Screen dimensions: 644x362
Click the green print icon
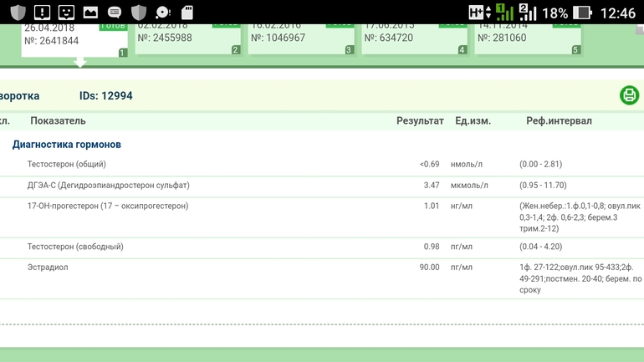tap(629, 95)
